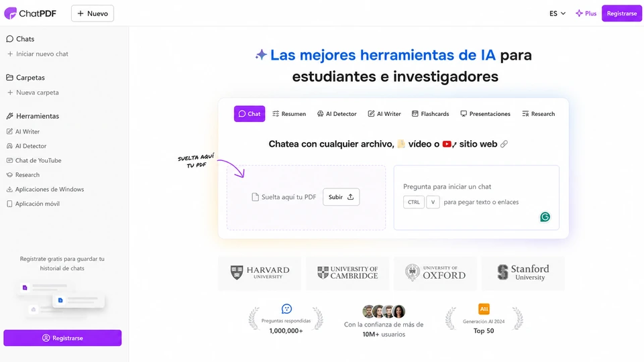Click the Grammarly icon in chat box
Screen dimensions: 644x362
[x=545, y=217]
